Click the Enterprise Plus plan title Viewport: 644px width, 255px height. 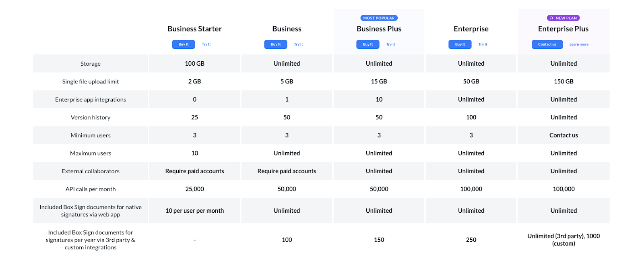(563, 29)
